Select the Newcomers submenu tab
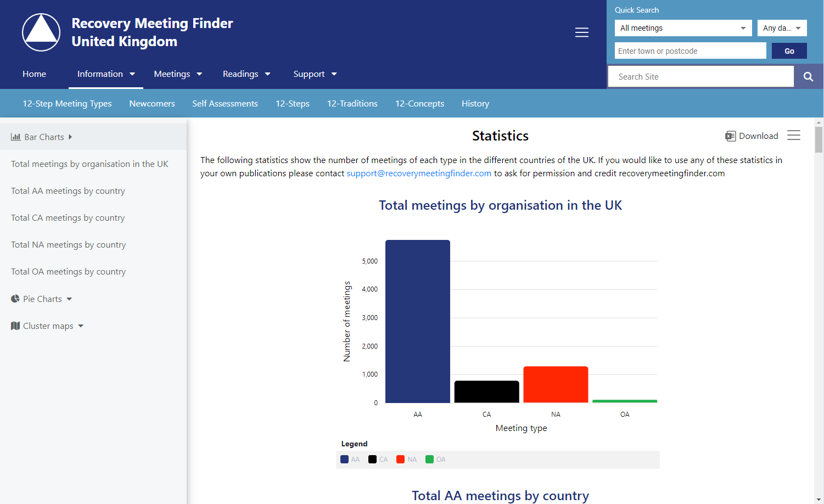 tap(152, 104)
